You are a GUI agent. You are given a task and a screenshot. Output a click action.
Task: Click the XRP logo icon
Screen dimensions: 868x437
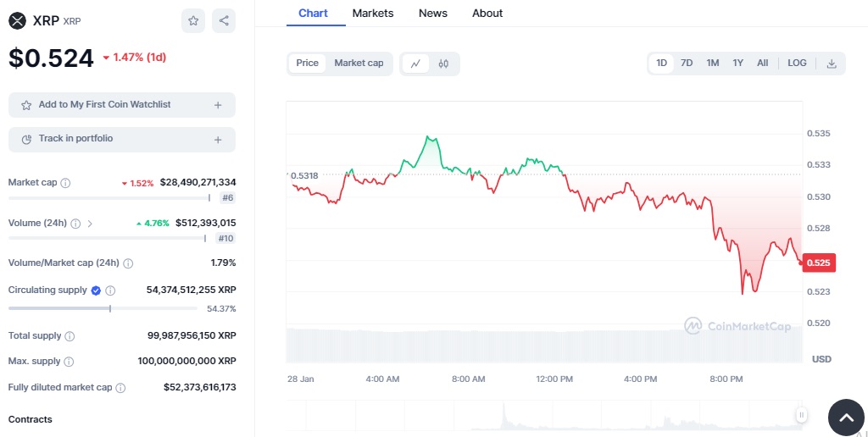click(x=18, y=21)
